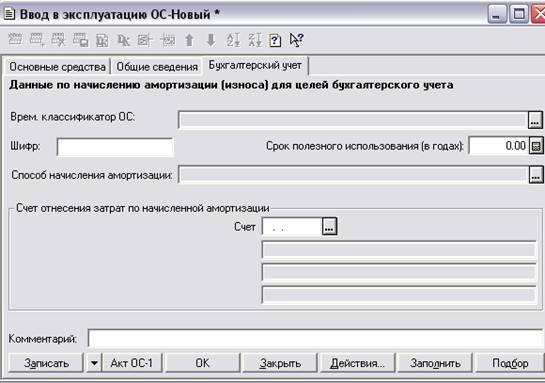Switch to the Основные средства tab
This screenshot has height=383, width=545.
pos(57,66)
